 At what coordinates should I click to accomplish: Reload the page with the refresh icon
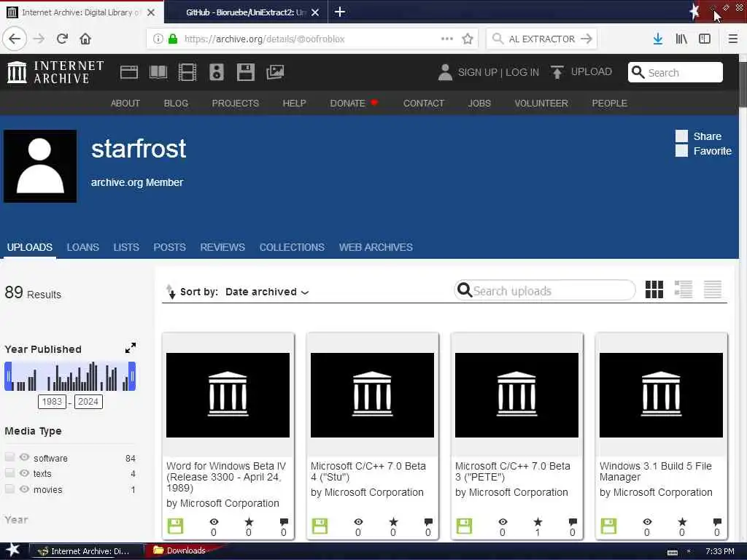coord(62,39)
